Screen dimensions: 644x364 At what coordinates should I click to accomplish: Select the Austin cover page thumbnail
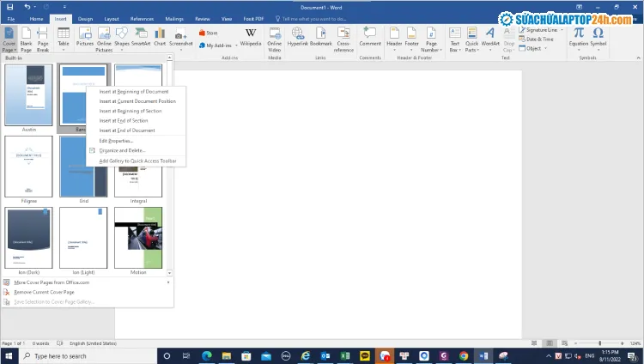28,95
